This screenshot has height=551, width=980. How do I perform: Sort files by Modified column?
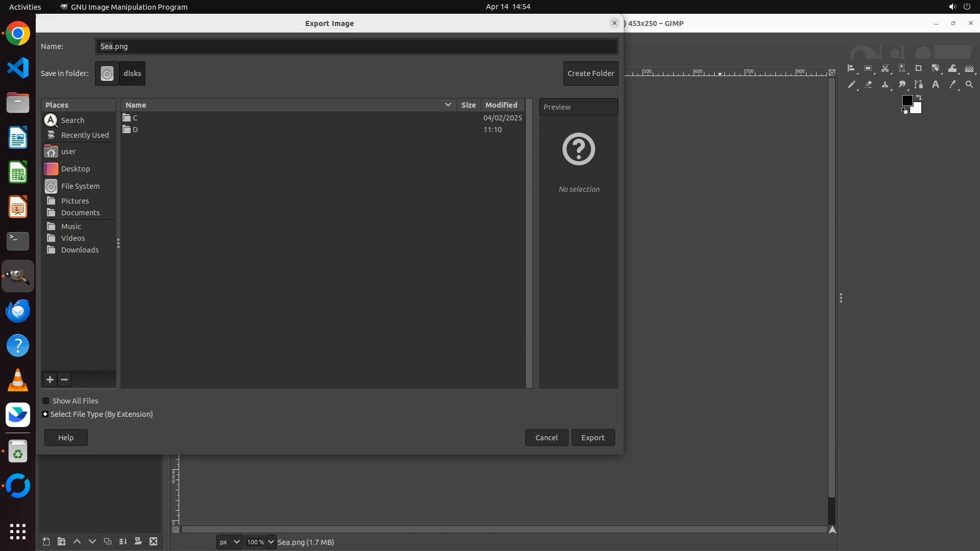(501, 105)
